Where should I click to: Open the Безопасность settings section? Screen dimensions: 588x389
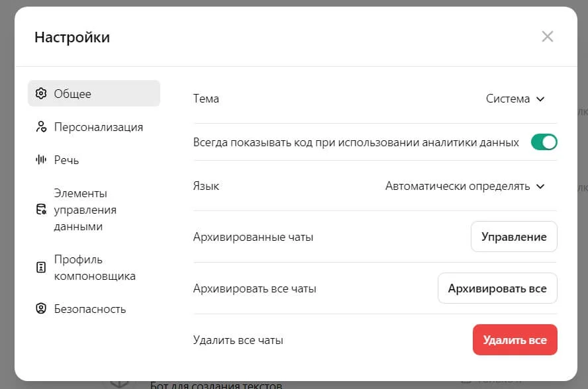pos(89,309)
